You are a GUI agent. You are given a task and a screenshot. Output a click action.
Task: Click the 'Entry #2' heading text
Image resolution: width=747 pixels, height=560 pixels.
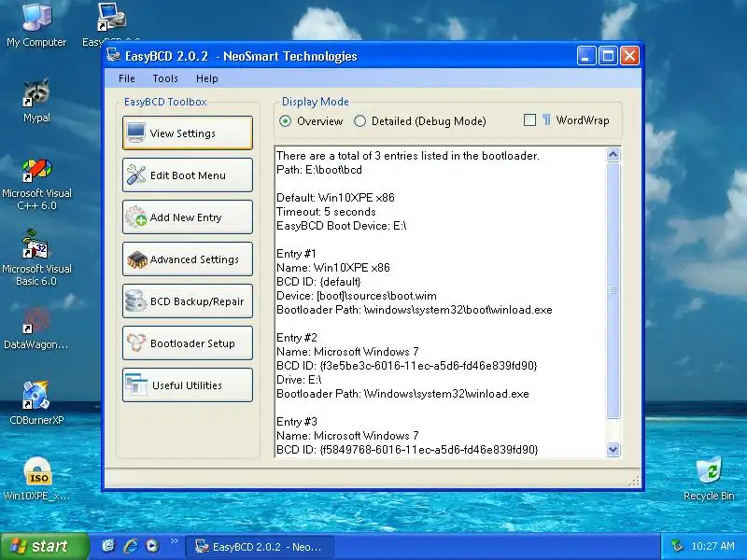[297, 338]
